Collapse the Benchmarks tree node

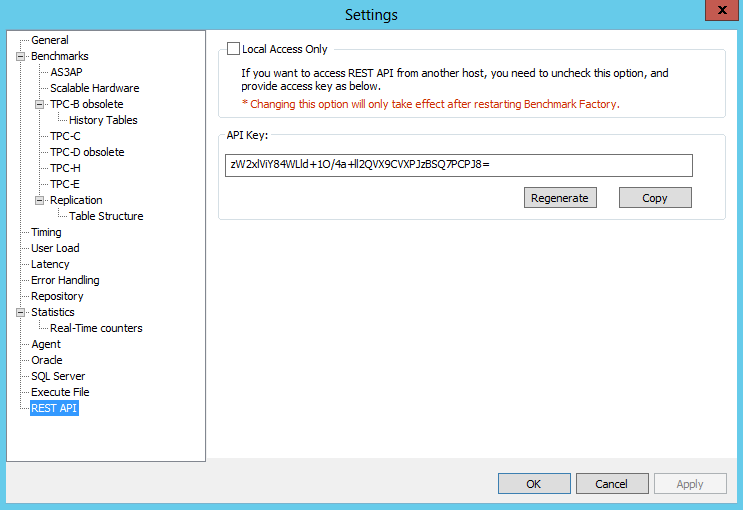[20, 56]
